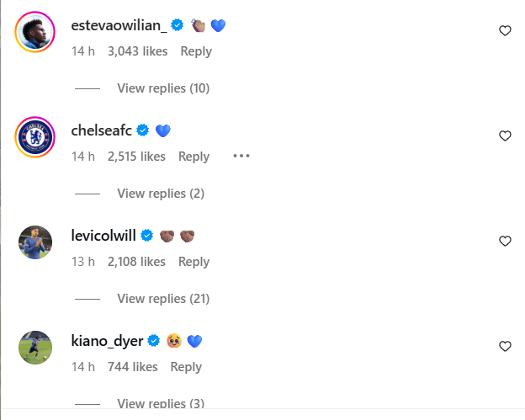This screenshot has height=420, width=525.
Task: Like the estevaowilian_ comment with heart
Action: point(505,31)
